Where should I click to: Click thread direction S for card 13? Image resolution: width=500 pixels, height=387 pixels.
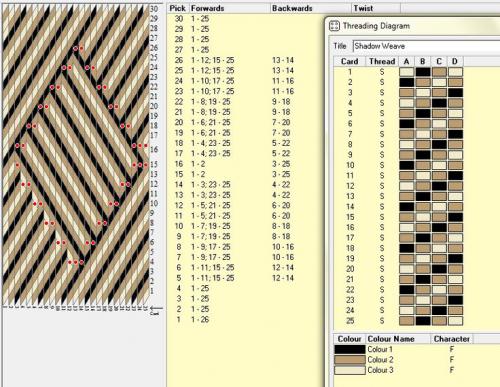coord(382,196)
